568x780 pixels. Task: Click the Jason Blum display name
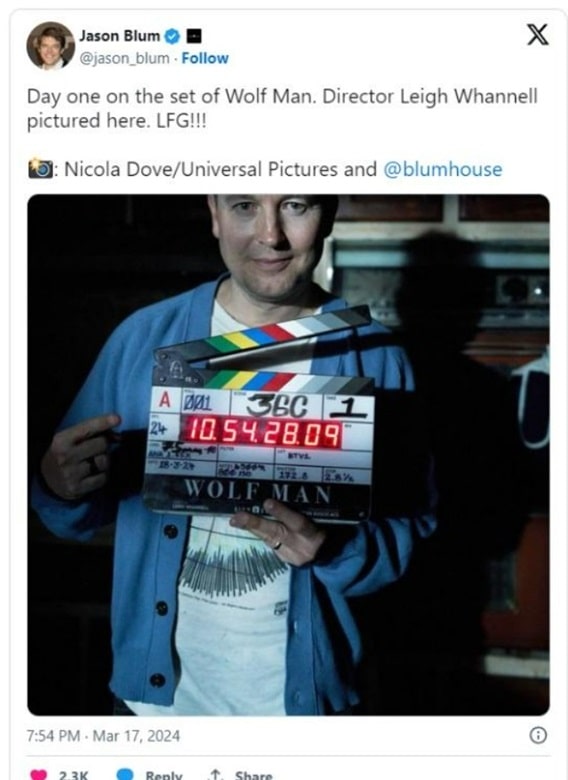coord(119,36)
